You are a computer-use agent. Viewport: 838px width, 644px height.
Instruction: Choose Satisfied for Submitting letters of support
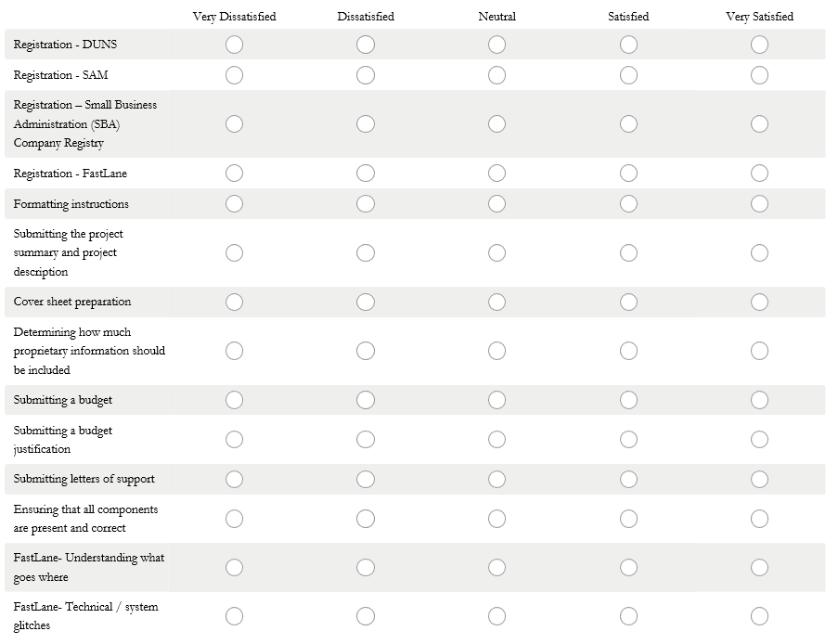[628, 479]
